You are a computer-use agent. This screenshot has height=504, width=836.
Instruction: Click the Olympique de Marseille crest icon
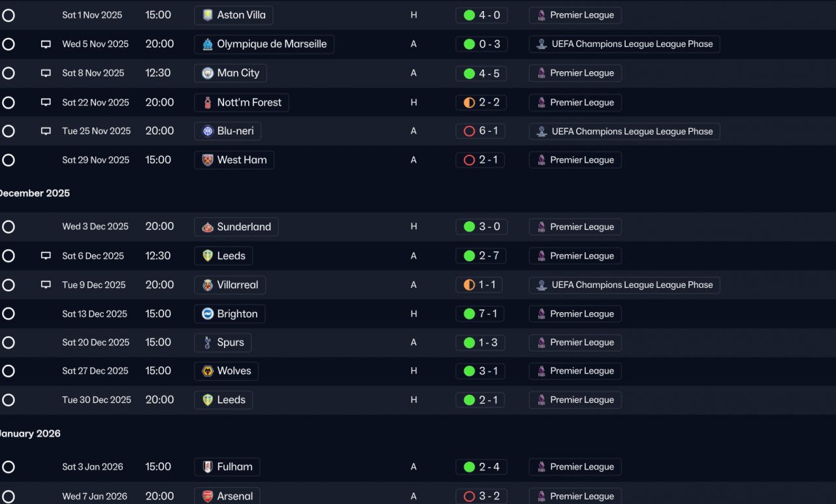click(208, 44)
